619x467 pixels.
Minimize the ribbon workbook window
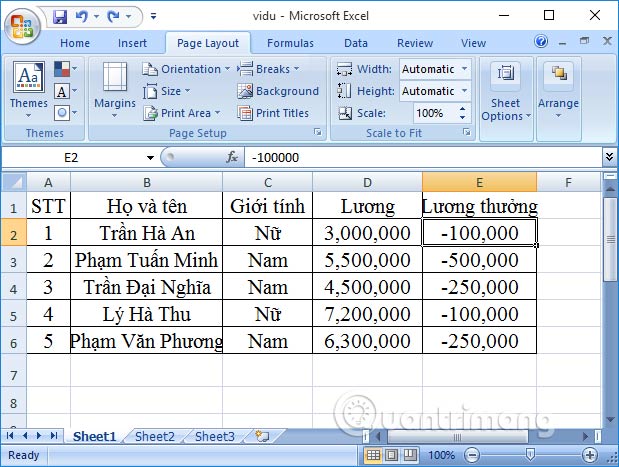click(563, 43)
